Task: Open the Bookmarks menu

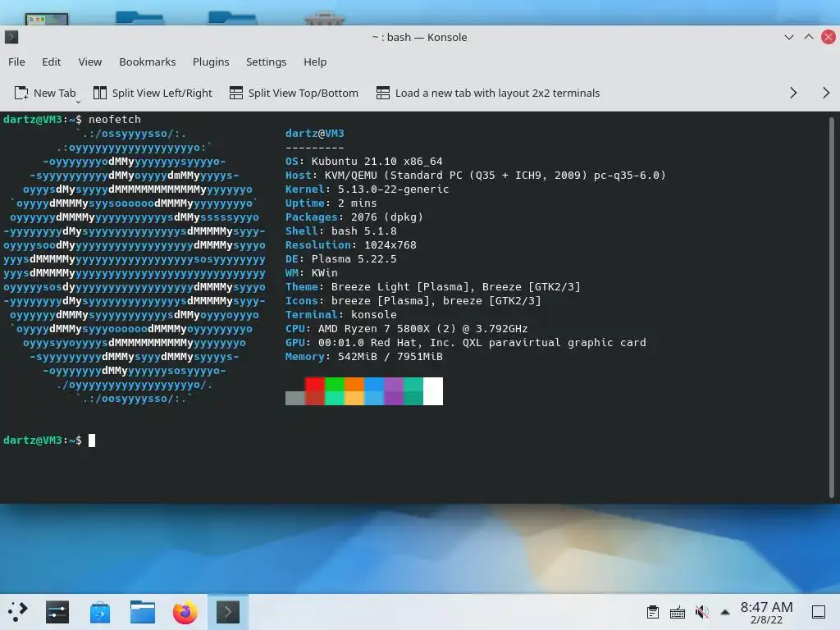Action: 148,62
